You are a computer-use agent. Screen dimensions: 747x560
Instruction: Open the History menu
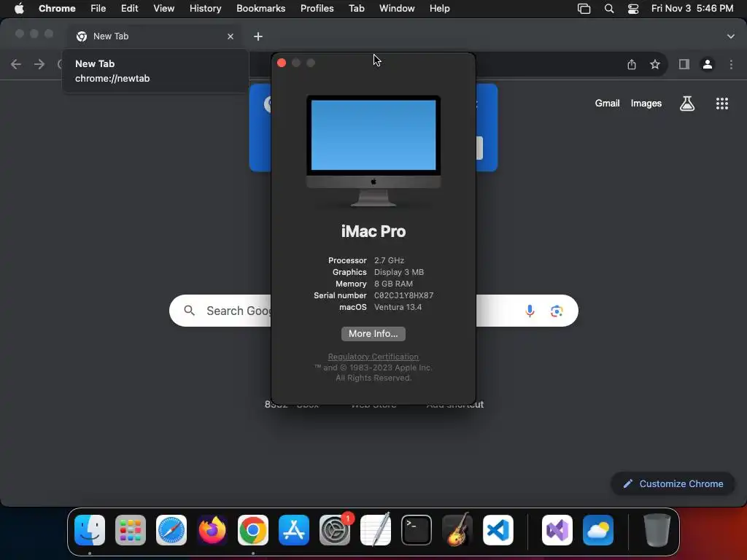coord(205,9)
